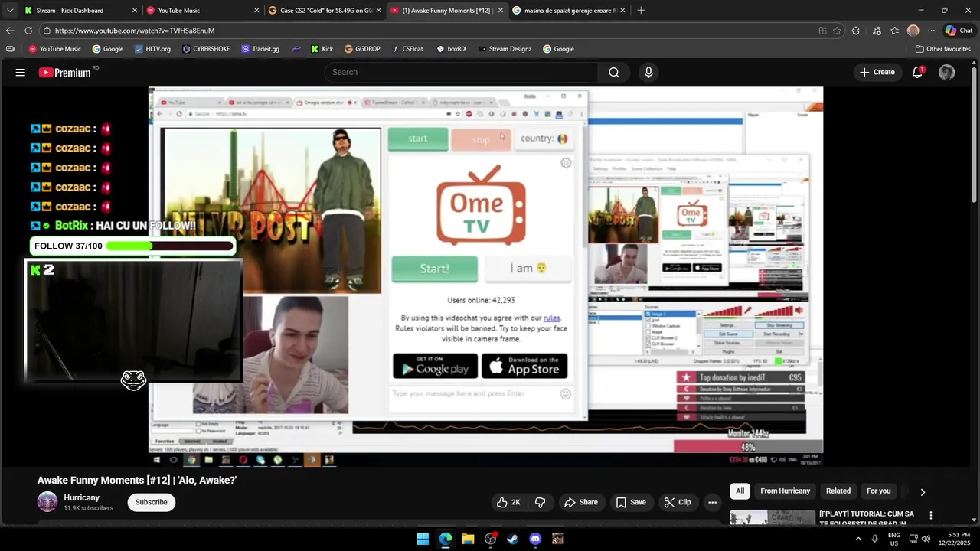The height and width of the screenshot is (551, 980).
Task: Click into the YouTube search field
Action: click(x=461, y=72)
